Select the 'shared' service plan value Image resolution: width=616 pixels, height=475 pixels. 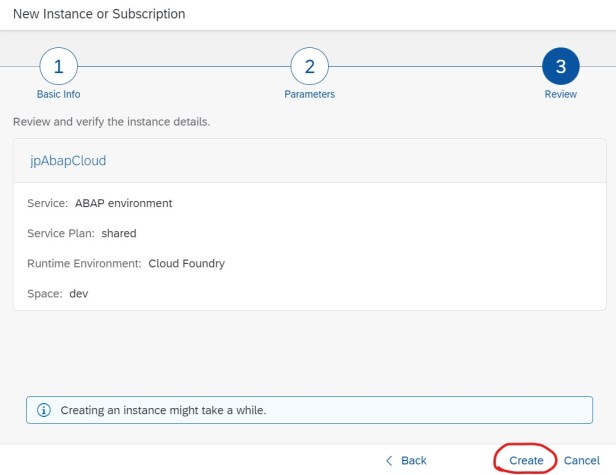119,233
